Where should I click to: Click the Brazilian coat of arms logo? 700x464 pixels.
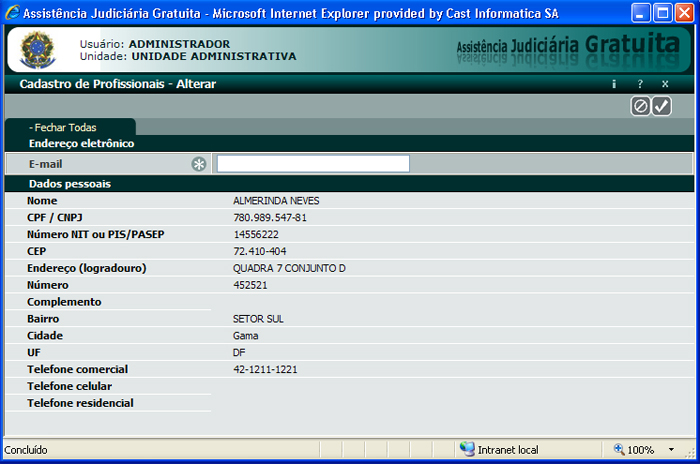point(38,50)
